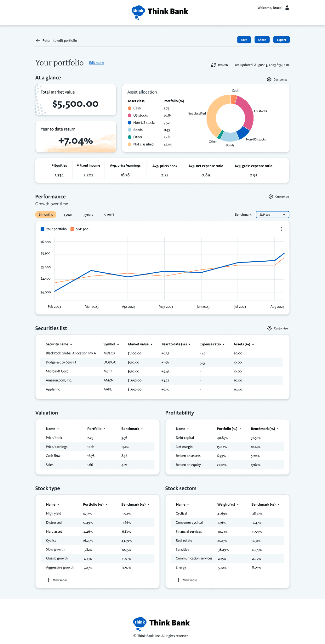Click the At a glance Customize gear

coord(269,79)
